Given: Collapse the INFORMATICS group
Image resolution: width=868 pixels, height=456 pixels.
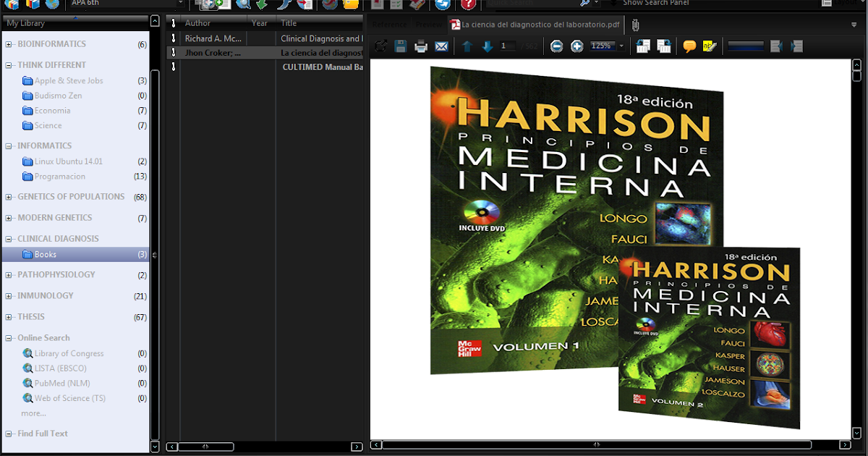Looking at the screenshot, I should (9, 146).
